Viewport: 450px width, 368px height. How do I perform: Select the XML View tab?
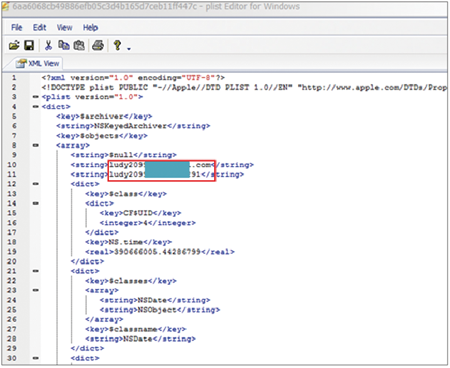pyautogui.click(x=38, y=63)
